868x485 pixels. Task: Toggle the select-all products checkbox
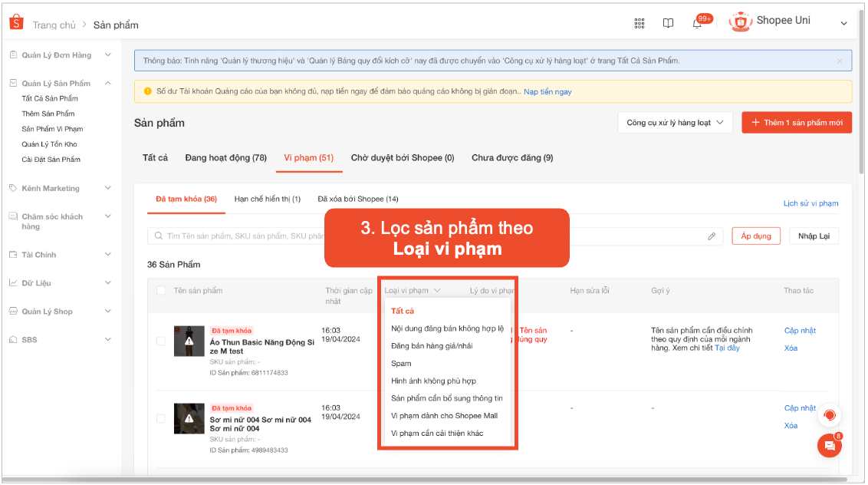coord(161,290)
